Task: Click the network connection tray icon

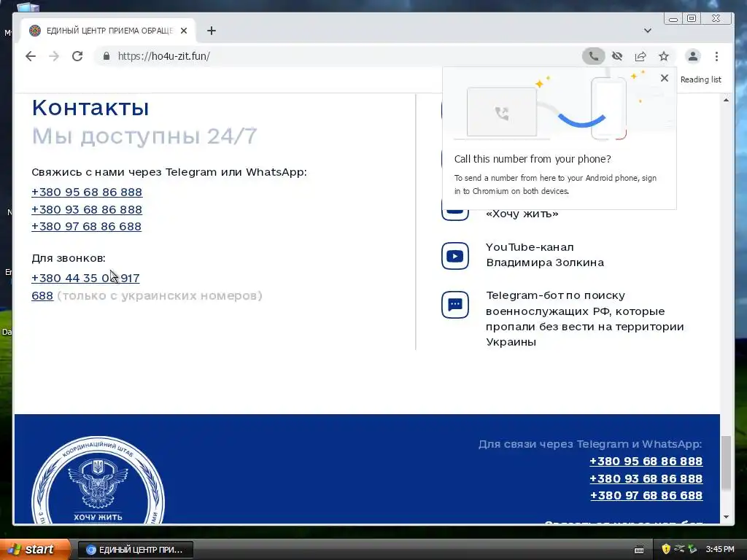Action: tap(679, 550)
